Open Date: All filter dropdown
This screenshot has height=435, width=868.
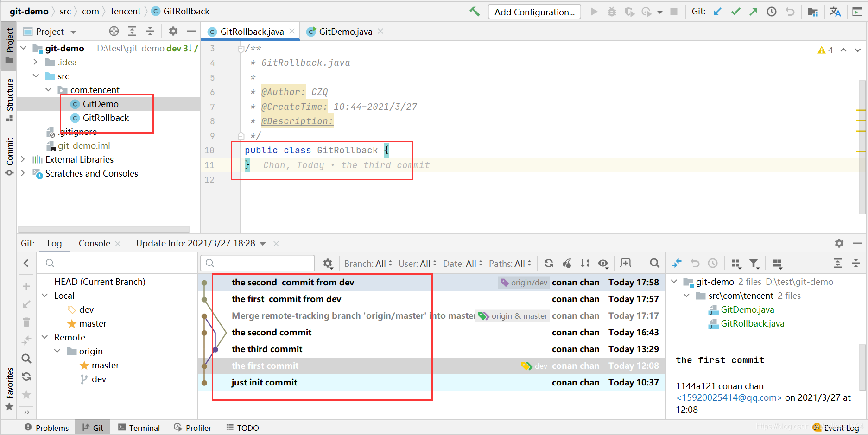(x=463, y=264)
